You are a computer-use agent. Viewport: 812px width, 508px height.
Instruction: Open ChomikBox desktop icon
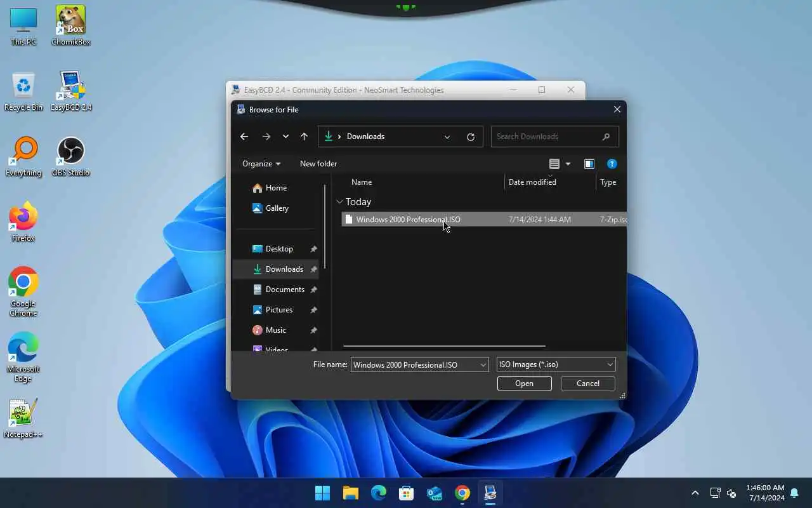coord(70,26)
